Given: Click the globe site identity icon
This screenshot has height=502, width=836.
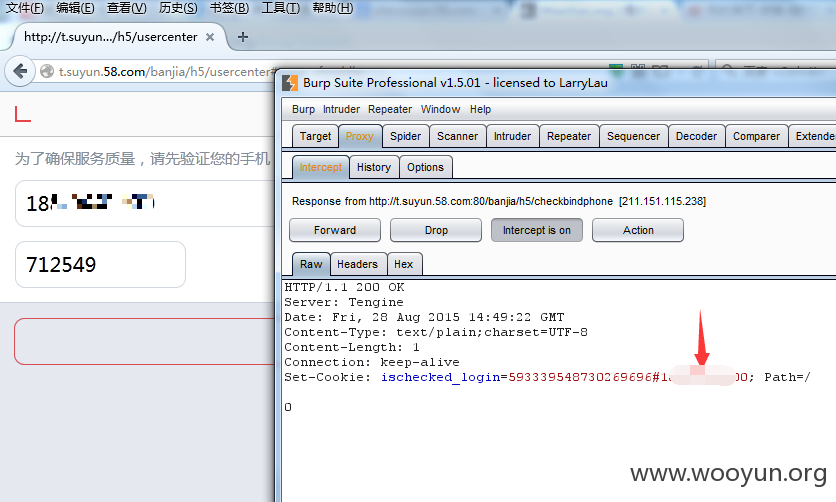Looking at the screenshot, I should pos(47,71).
